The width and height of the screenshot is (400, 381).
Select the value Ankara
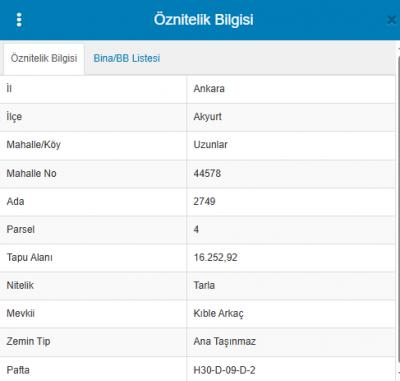pyautogui.click(x=209, y=89)
